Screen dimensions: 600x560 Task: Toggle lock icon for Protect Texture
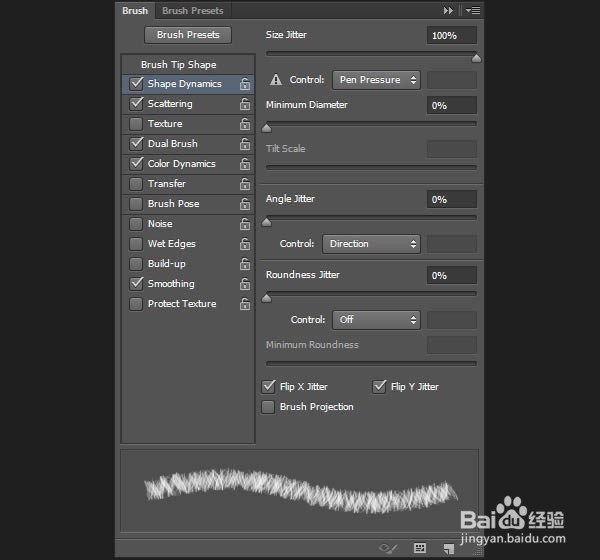pyautogui.click(x=245, y=304)
